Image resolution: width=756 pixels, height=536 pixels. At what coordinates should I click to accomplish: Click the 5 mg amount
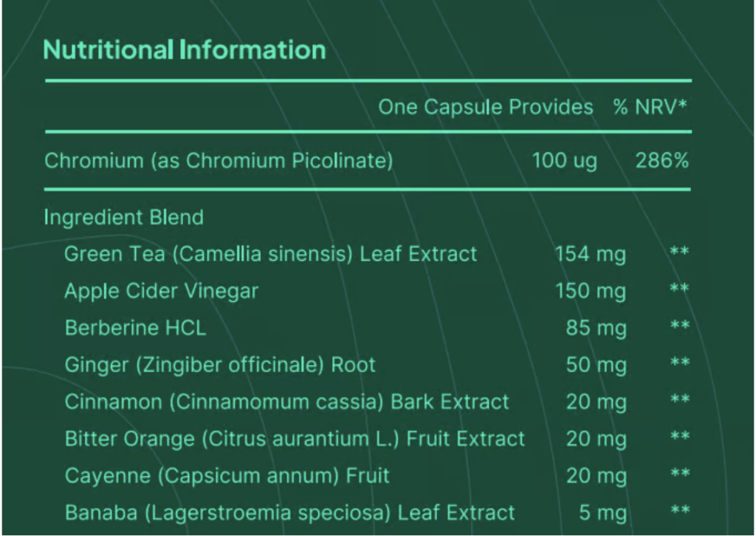pyautogui.click(x=602, y=512)
